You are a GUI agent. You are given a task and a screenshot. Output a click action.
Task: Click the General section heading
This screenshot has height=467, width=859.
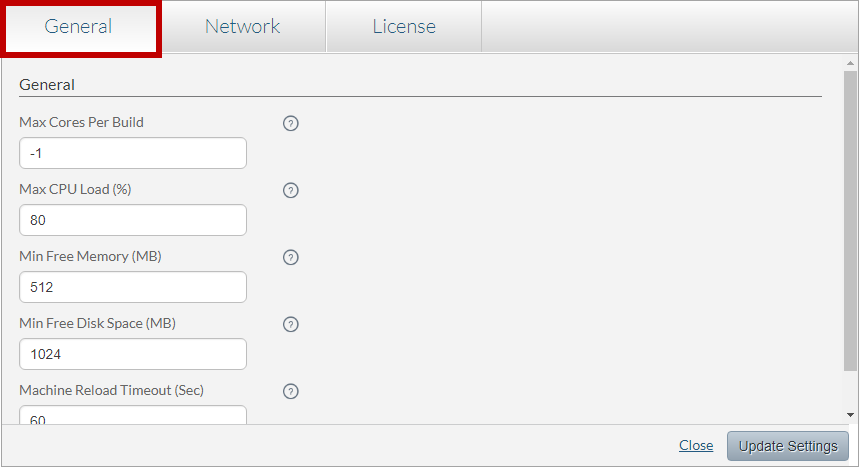click(x=47, y=85)
